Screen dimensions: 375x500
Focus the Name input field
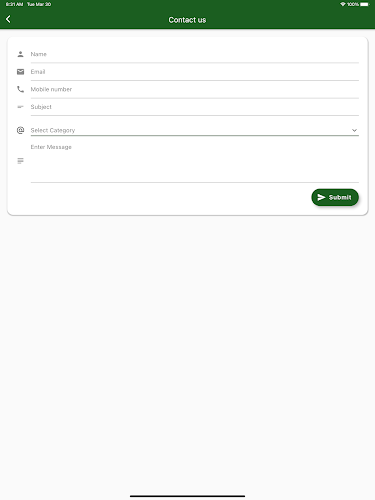click(x=195, y=54)
